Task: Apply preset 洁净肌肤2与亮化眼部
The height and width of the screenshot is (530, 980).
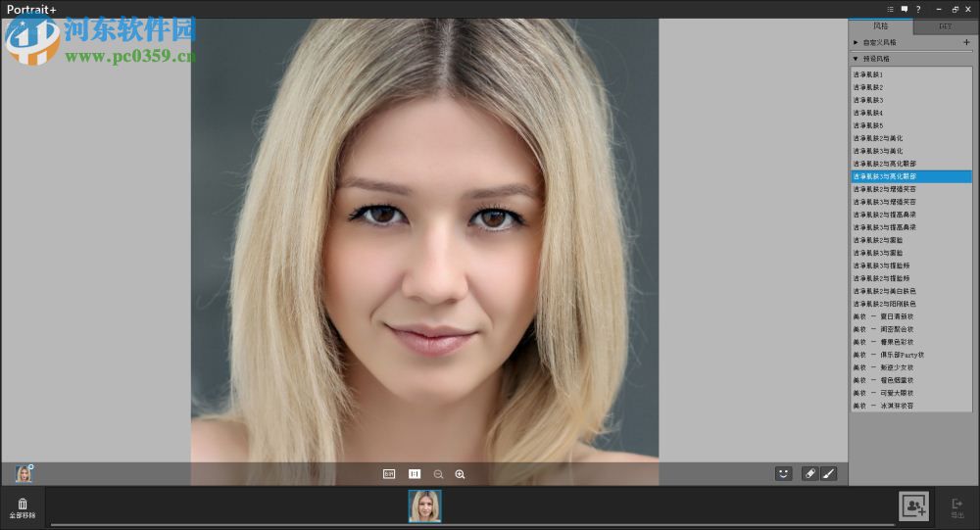Action: 911,164
